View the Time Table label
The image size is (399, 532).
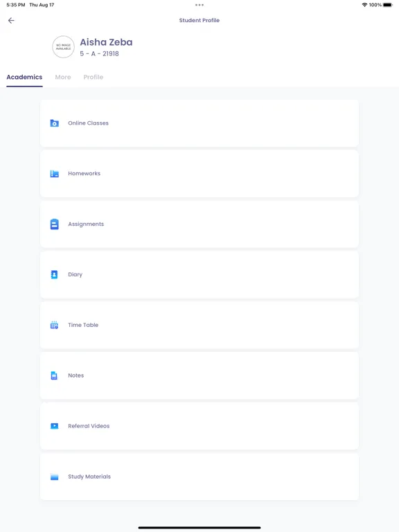click(83, 325)
